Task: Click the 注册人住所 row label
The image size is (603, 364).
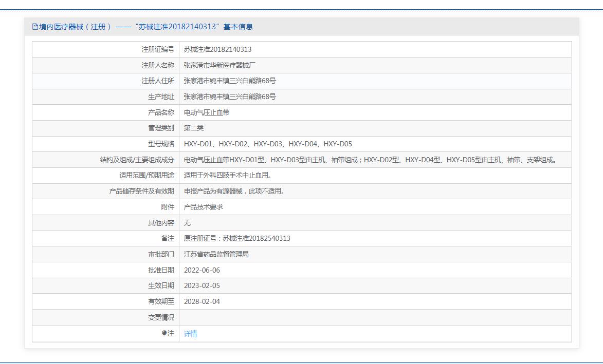Action: (158, 81)
